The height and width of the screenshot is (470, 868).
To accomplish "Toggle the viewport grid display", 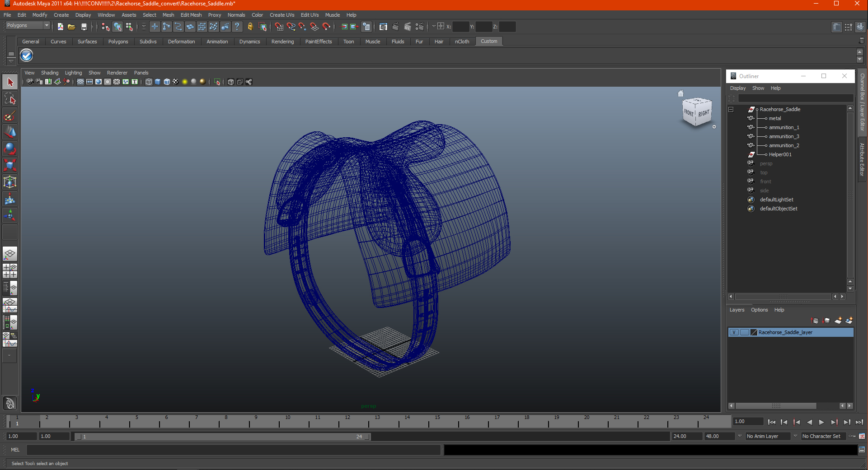I will (x=80, y=82).
